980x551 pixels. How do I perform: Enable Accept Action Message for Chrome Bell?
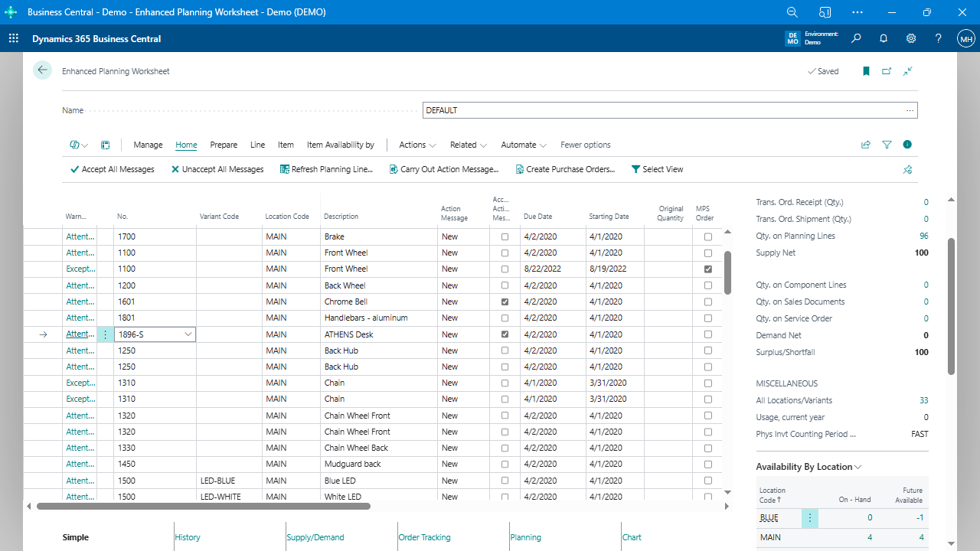(504, 302)
